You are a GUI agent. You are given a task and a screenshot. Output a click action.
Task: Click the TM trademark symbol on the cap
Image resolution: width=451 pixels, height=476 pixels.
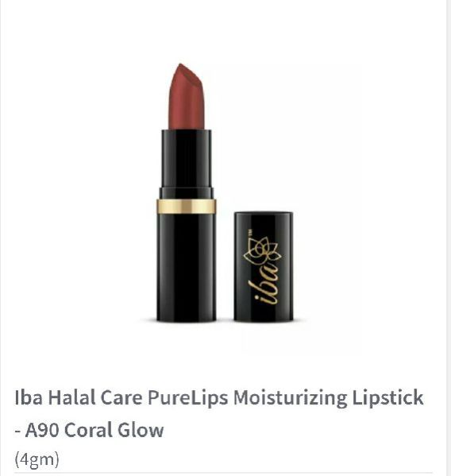click(250, 232)
